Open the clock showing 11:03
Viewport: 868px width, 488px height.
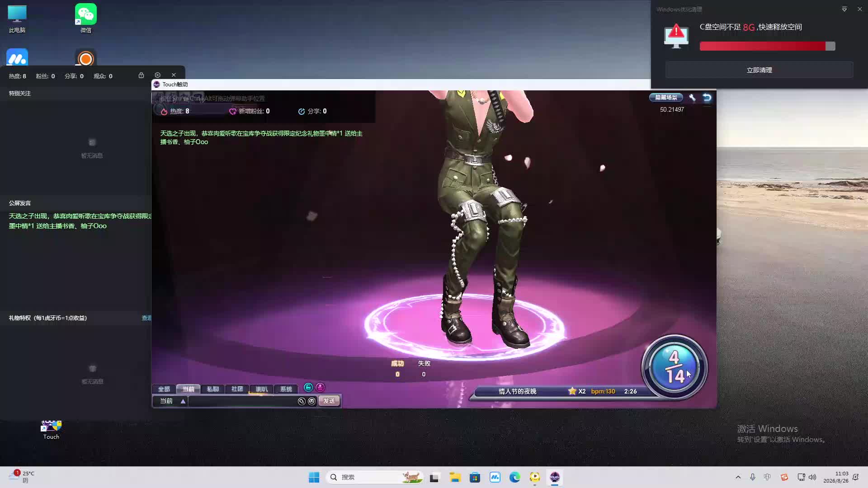pyautogui.click(x=835, y=477)
